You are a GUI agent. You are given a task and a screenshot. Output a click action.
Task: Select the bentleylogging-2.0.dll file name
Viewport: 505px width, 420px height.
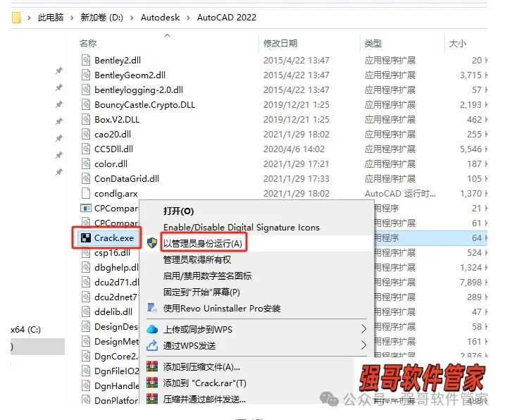tap(139, 90)
